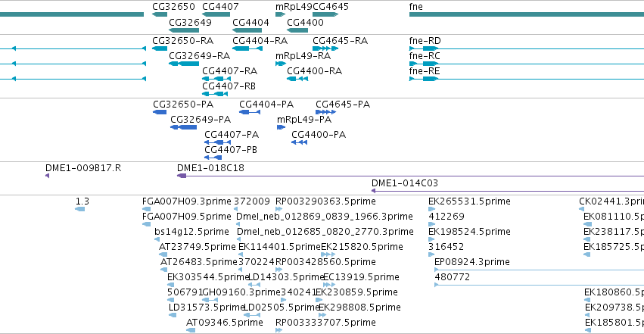
Task: Open the CG4645 gene label
Action: (x=331, y=7)
